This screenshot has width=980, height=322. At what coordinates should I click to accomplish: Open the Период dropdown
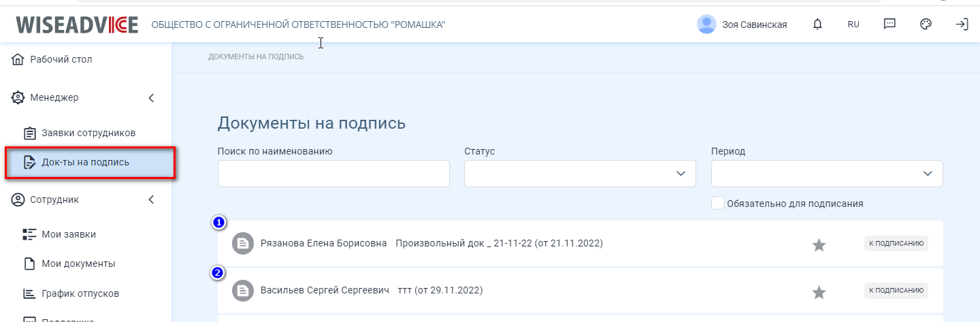(x=827, y=174)
